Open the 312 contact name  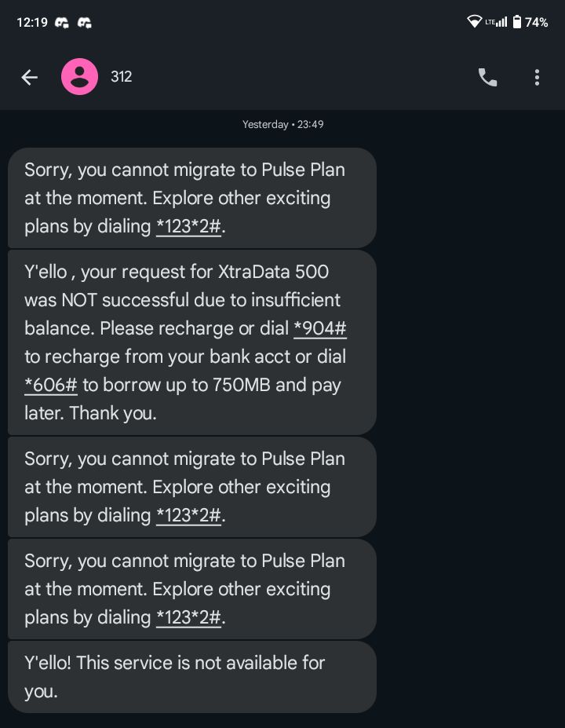click(x=121, y=77)
